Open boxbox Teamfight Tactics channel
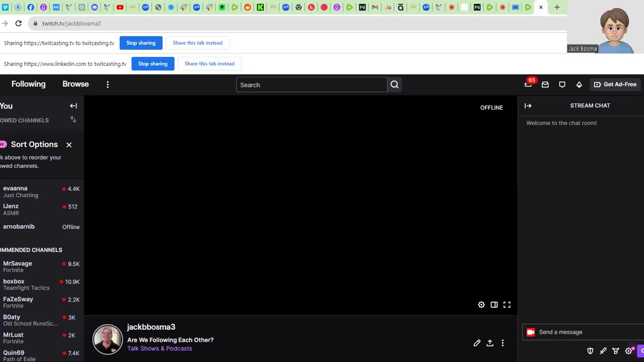This screenshot has width=644, height=362. point(41,285)
